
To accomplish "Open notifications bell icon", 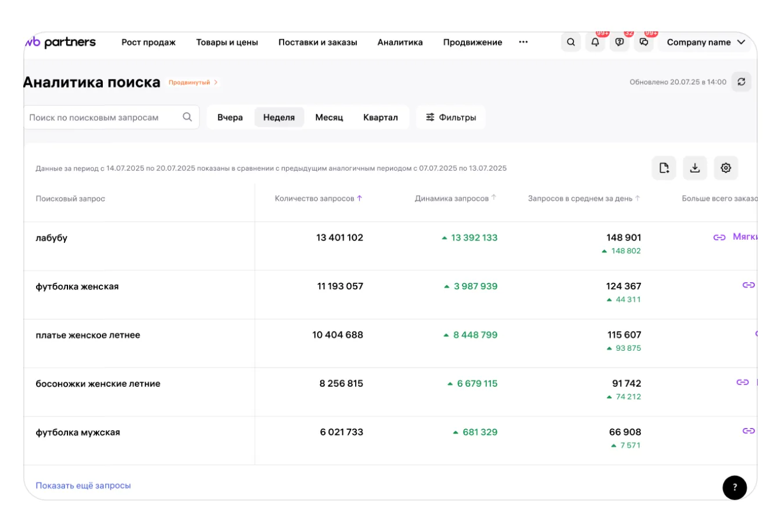I will pyautogui.click(x=595, y=42).
